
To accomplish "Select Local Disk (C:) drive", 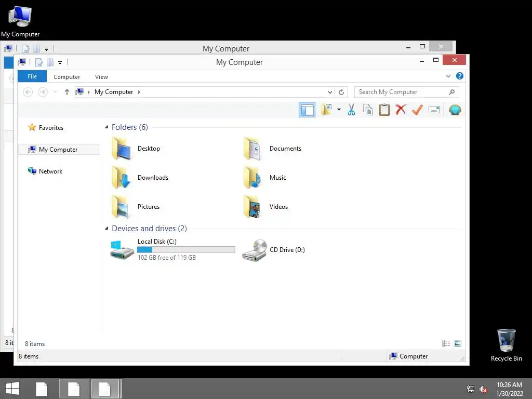I will coord(172,249).
